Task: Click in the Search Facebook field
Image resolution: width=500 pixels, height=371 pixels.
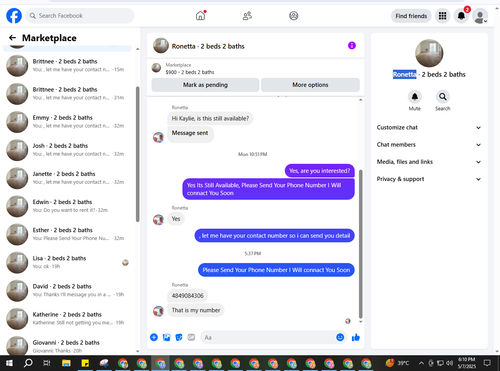Action: [80, 16]
